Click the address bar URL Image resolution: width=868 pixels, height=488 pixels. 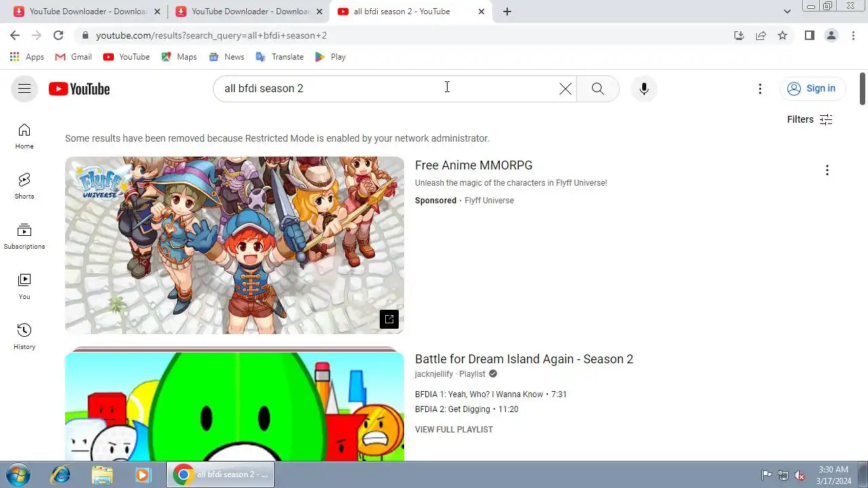[x=211, y=35]
